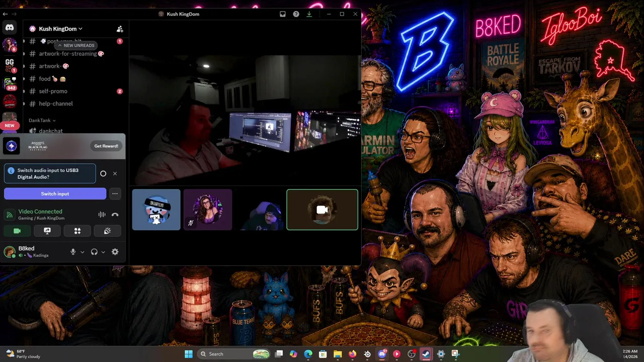This screenshot has height=362, width=644.
Task: Open the Windows Start menu
Action: [x=189, y=354]
